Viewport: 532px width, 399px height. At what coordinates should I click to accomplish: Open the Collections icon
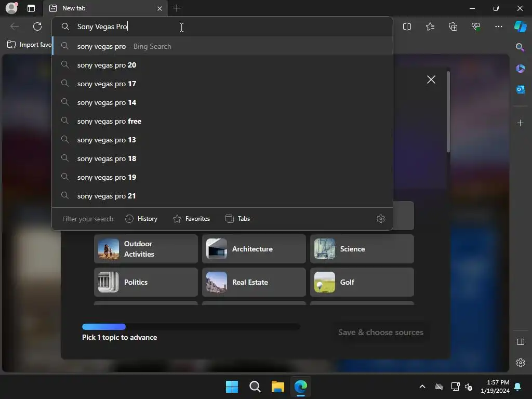tap(453, 26)
